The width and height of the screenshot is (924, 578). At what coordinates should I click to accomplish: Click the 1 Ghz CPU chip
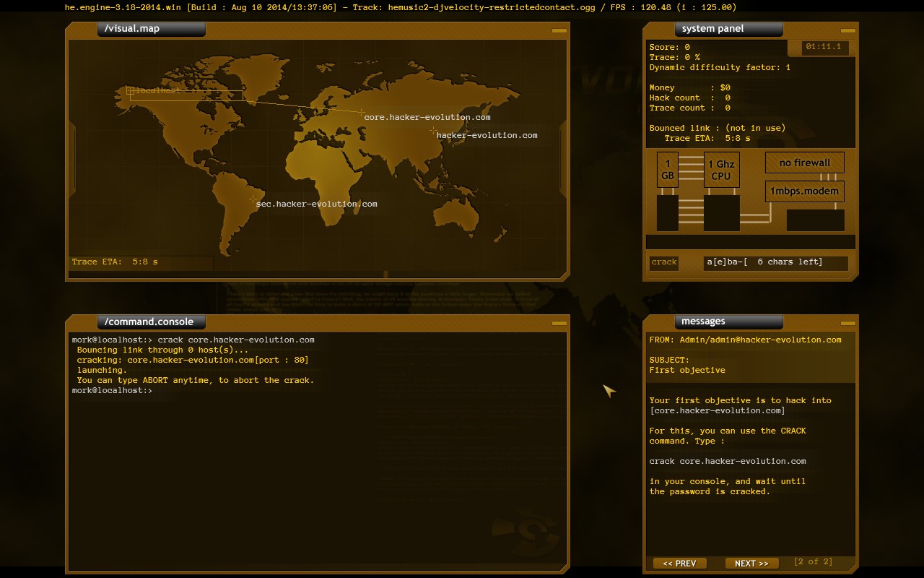pyautogui.click(x=721, y=170)
